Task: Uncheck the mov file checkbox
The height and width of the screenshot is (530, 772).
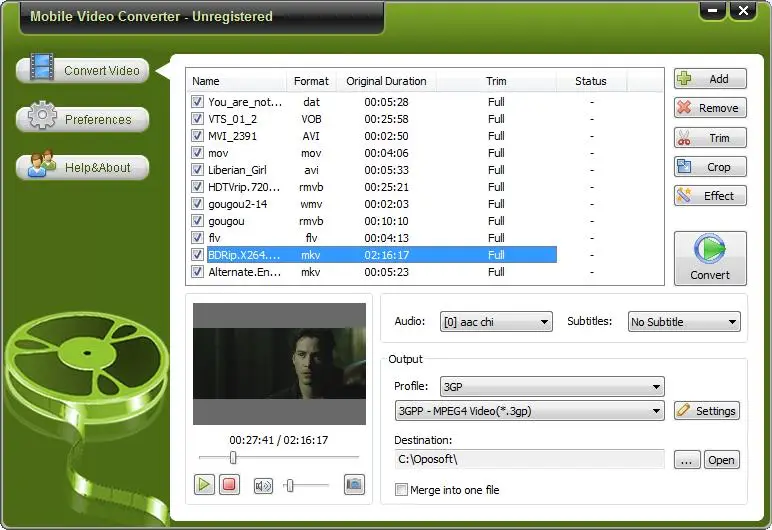Action: click(197, 153)
